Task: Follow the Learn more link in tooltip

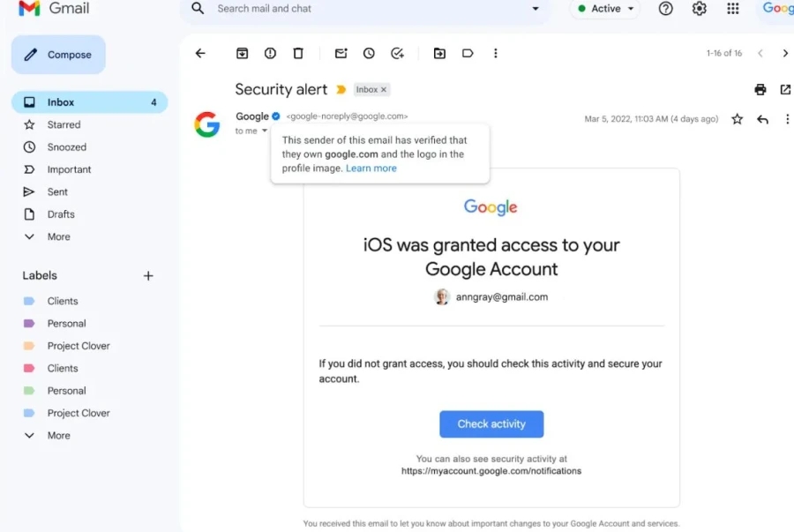Action: point(371,168)
